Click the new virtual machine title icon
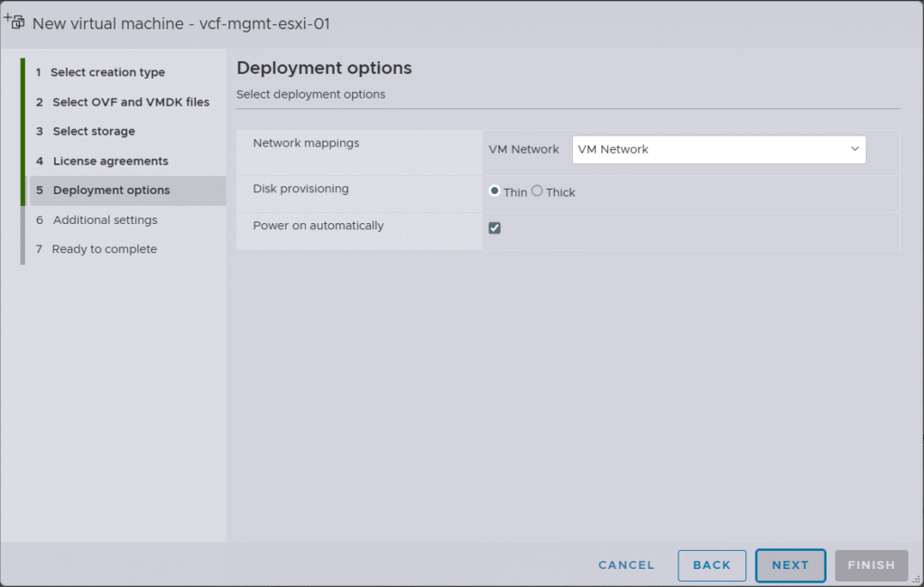The image size is (924, 587). [x=14, y=22]
